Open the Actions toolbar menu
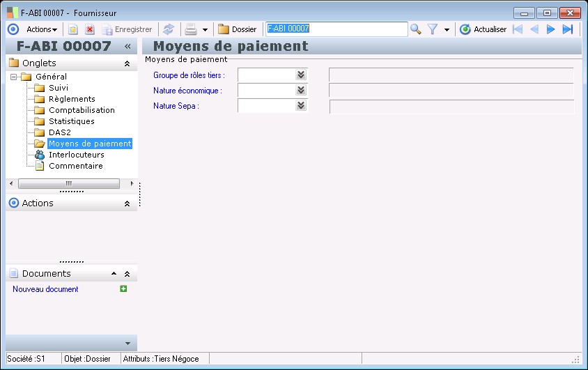This screenshot has height=370, width=588. tap(42, 29)
